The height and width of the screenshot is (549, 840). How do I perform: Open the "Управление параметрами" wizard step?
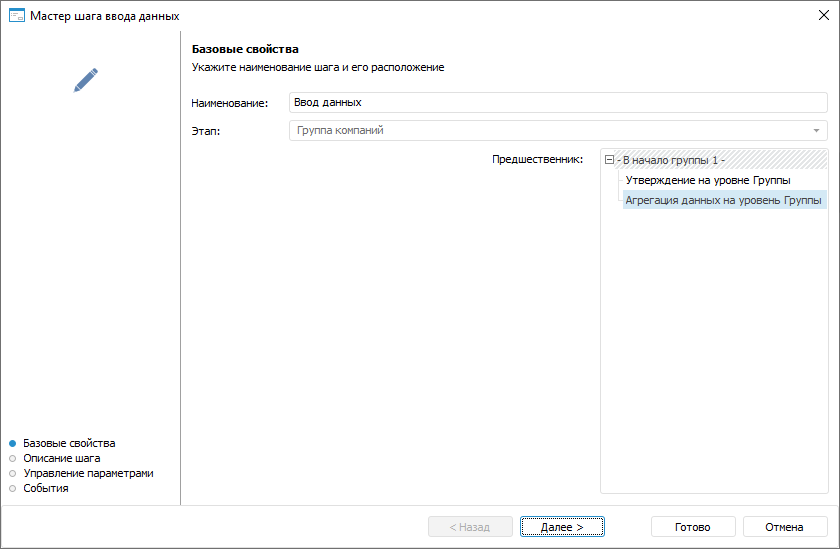(88, 473)
